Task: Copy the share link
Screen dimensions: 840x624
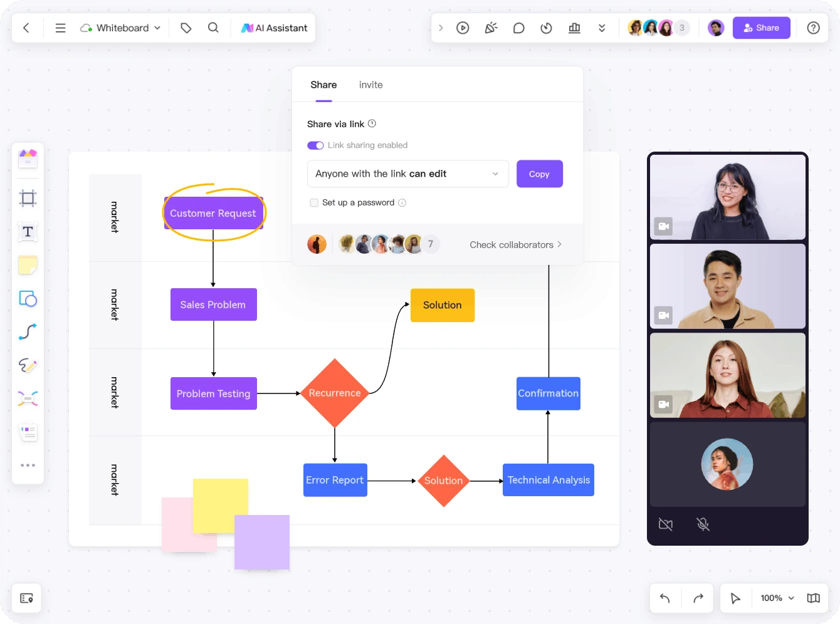Action: 539,174
